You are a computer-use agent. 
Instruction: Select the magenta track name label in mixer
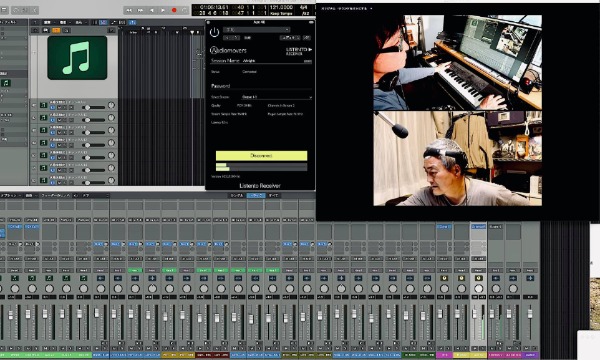[444, 355]
